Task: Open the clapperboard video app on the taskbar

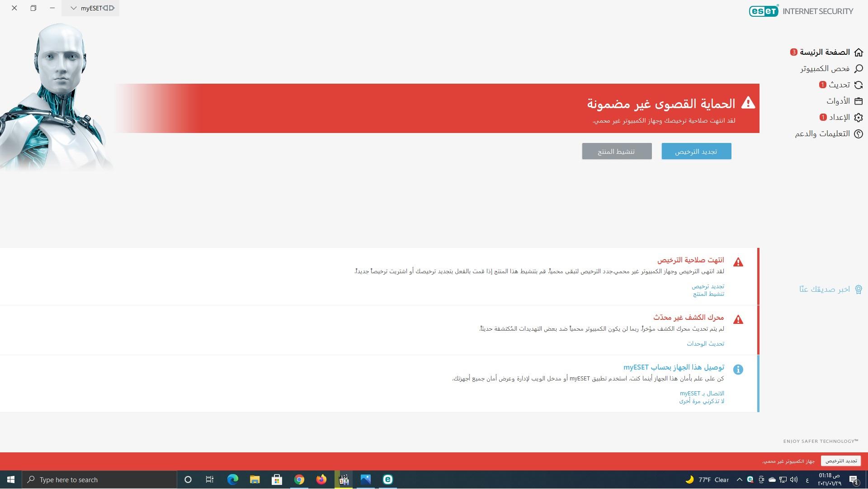Action: pyautogui.click(x=344, y=480)
